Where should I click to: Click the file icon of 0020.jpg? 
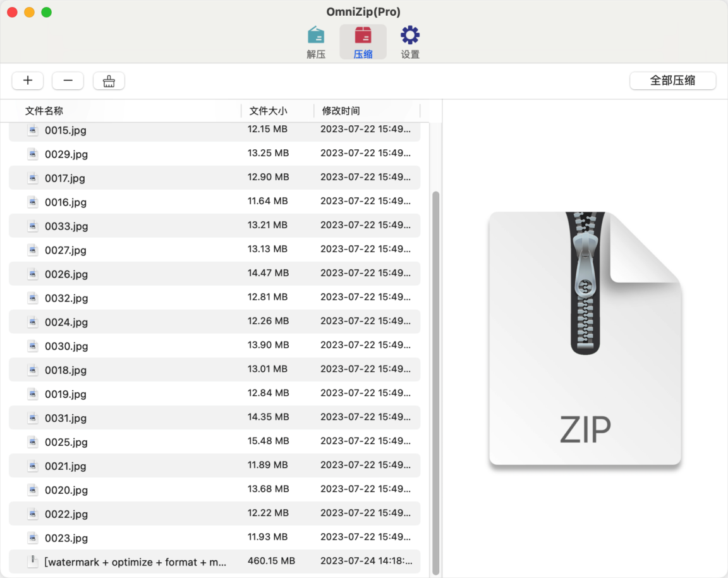point(32,490)
